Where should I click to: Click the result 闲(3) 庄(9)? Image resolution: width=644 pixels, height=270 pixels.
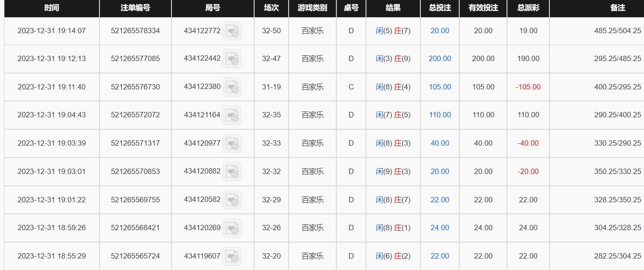pos(393,59)
